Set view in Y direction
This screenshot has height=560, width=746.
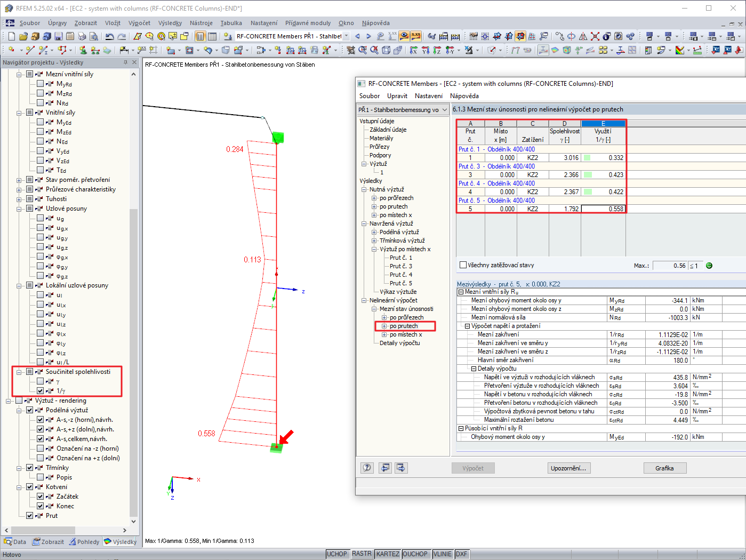[426, 50]
